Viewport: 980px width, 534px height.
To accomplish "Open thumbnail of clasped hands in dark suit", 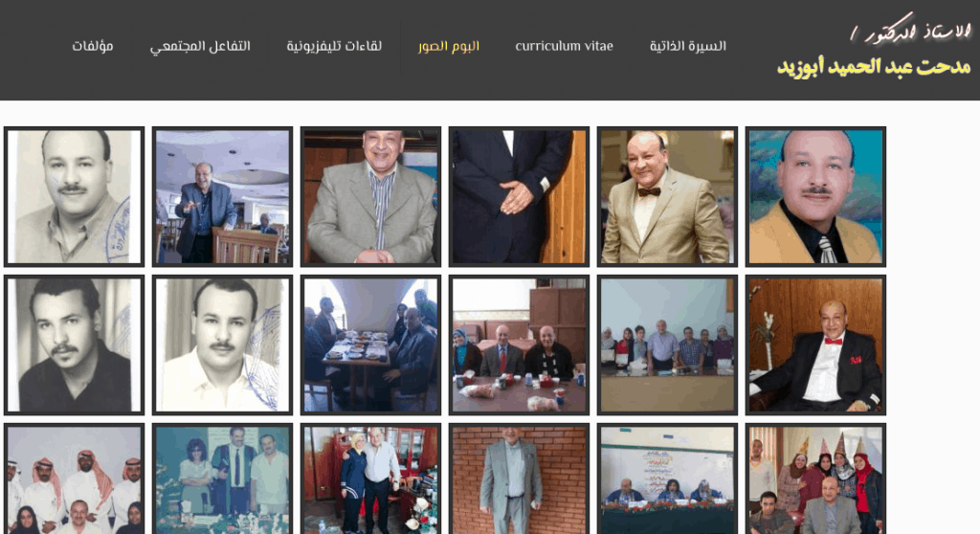I will coord(519,196).
